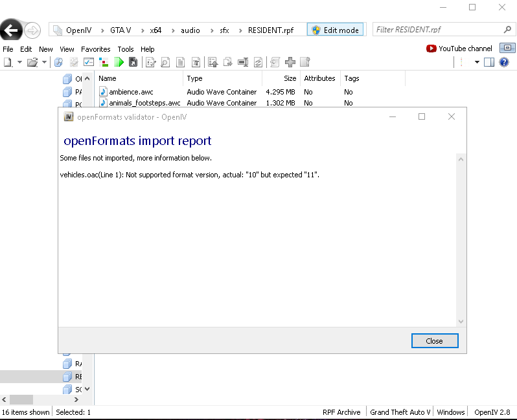Open the View menu
The image size is (517, 420).
pyautogui.click(x=67, y=49)
